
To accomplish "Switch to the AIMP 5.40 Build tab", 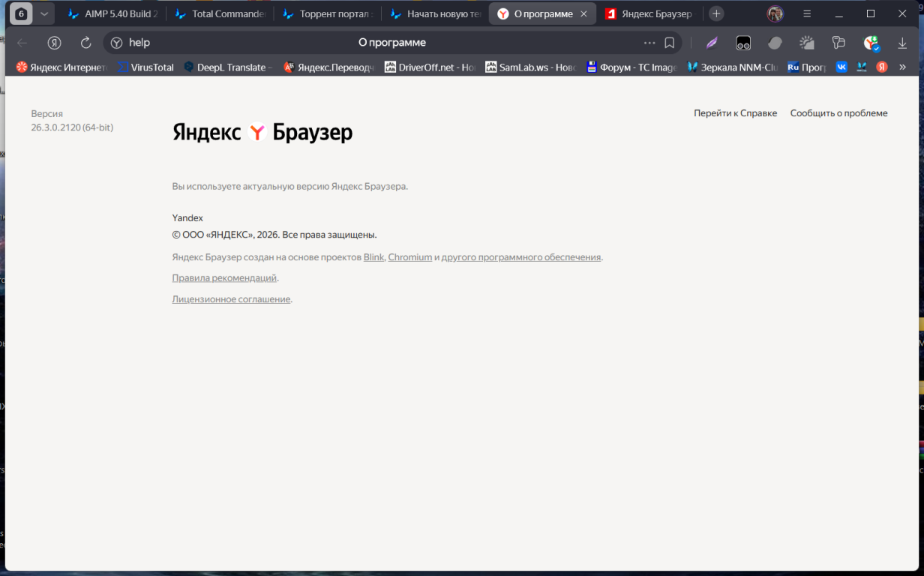I will (112, 13).
